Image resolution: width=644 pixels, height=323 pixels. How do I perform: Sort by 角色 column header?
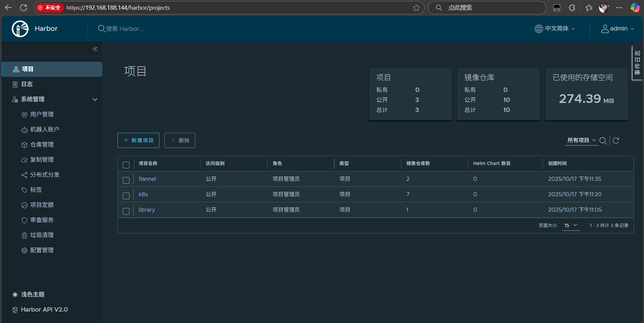[x=277, y=164]
